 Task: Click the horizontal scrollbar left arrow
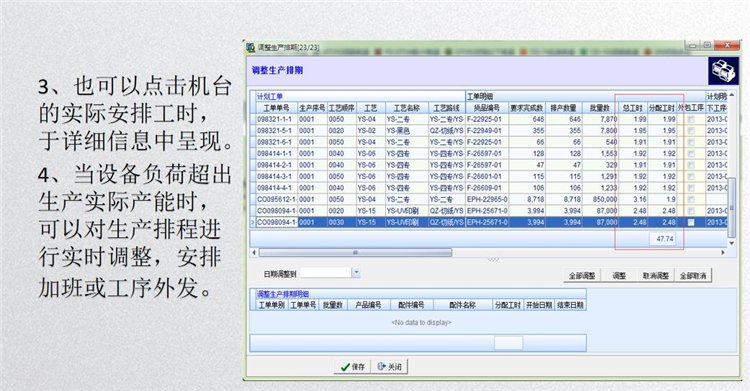pos(254,252)
